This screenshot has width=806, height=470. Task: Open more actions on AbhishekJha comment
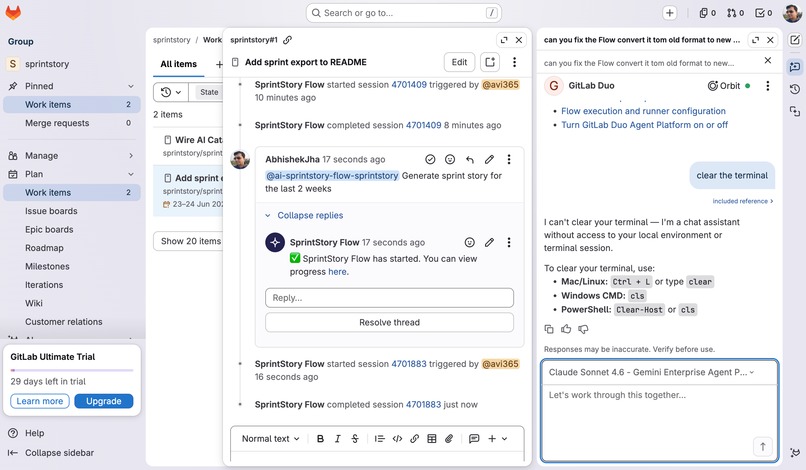tap(509, 159)
